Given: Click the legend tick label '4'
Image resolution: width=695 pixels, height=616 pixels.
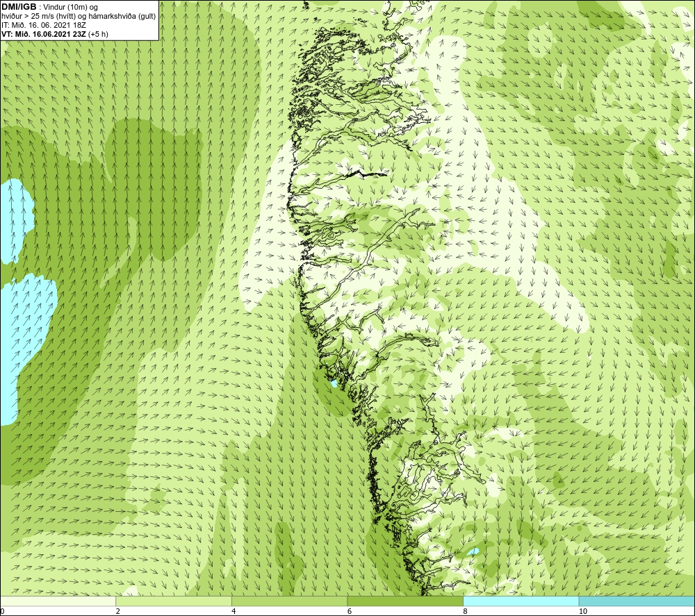Looking at the screenshot, I should [x=234, y=611].
